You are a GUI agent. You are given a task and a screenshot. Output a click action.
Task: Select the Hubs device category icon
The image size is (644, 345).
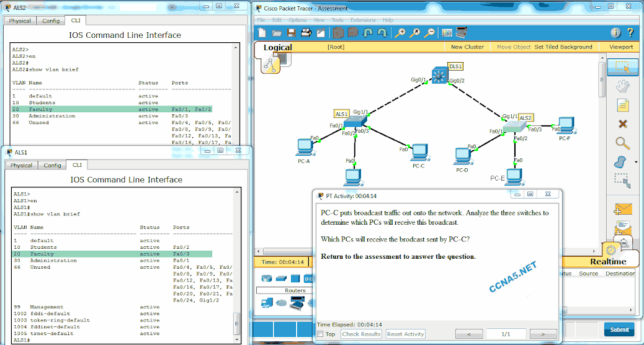pos(295,279)
